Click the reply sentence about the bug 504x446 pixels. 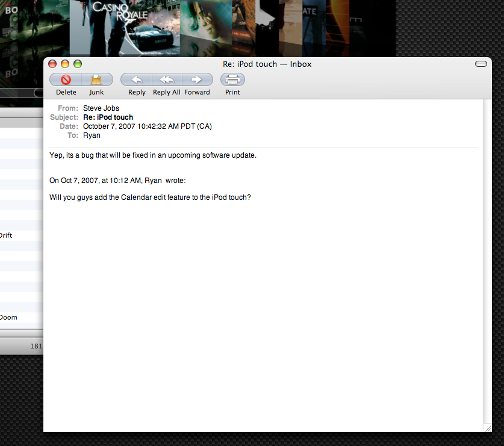(153, 155)
